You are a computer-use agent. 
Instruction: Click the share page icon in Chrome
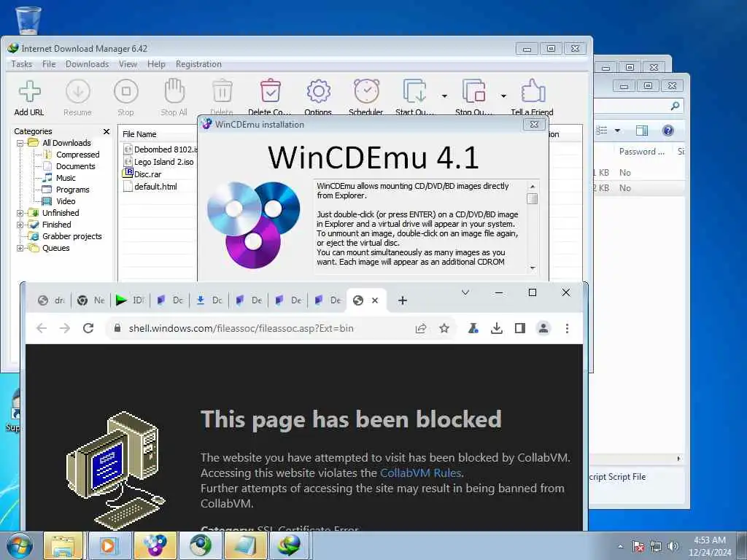tap(421, 328)
